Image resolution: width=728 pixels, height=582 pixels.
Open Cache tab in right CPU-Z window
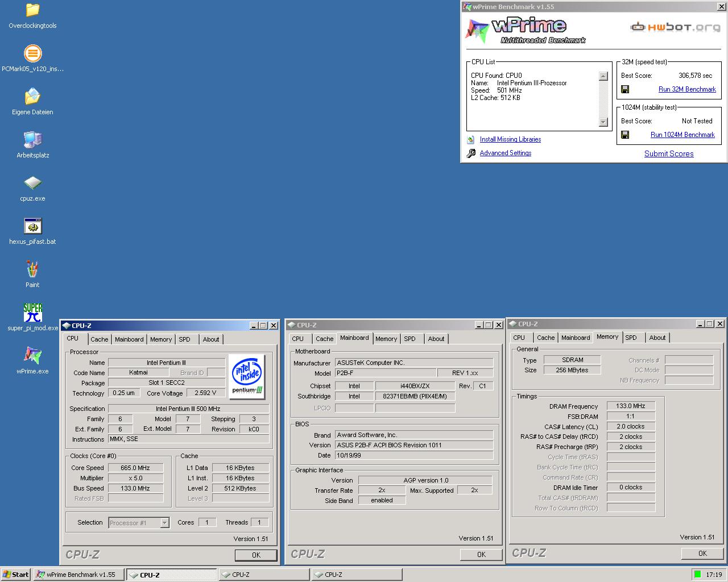pyautogui.click(x=545, y=338)
